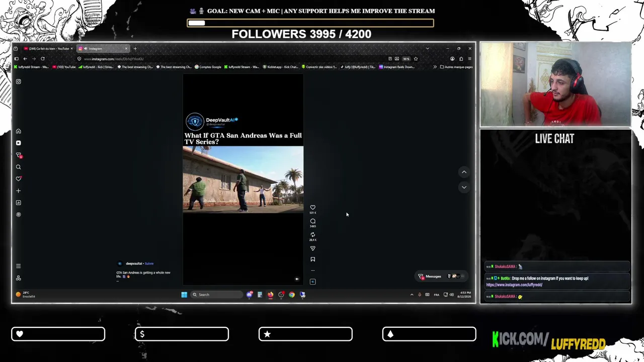Image resolution: width=644 pixels, height=362 pixels.
Task: Follow deepvaultai with the Suivre link
Action: (149, 263)
